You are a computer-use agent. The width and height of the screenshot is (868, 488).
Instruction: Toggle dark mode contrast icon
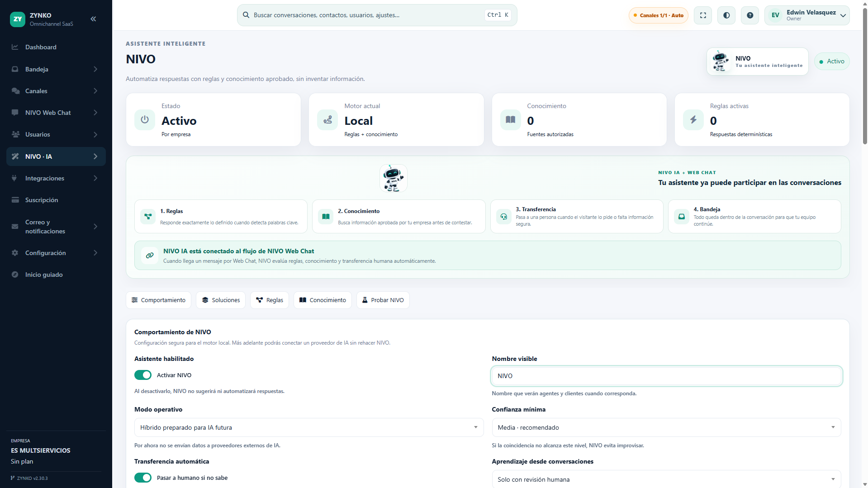[x=726, y=15]
